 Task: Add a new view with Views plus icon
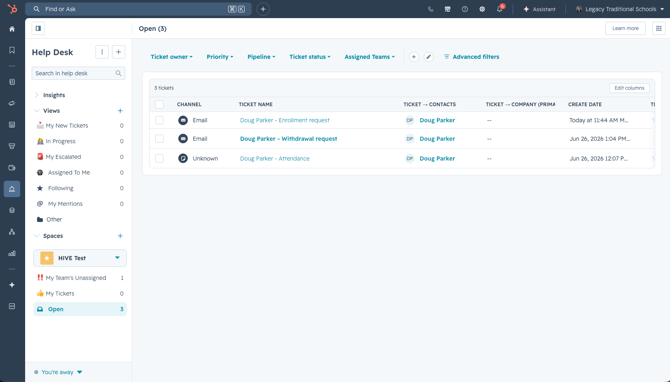click(120, 111)
